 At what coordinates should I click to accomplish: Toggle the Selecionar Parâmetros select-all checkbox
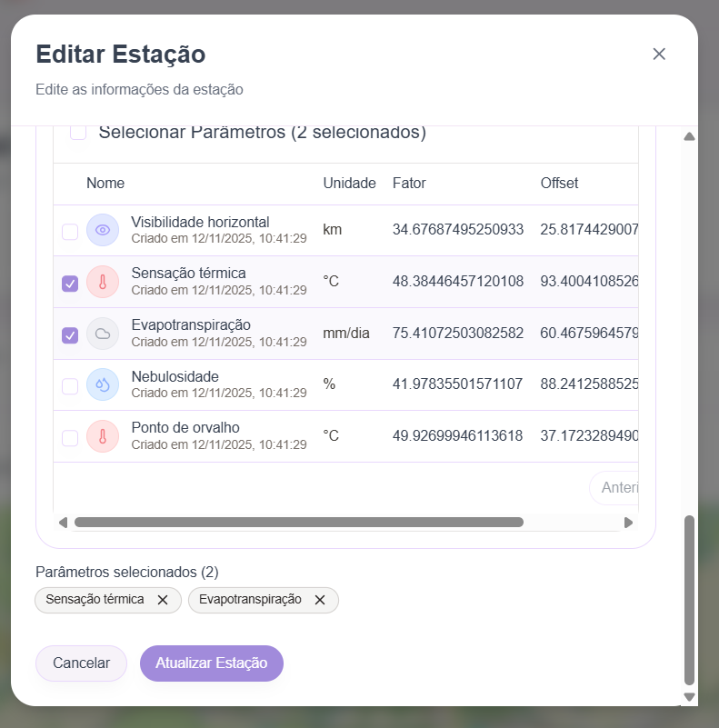click(79, 133)
